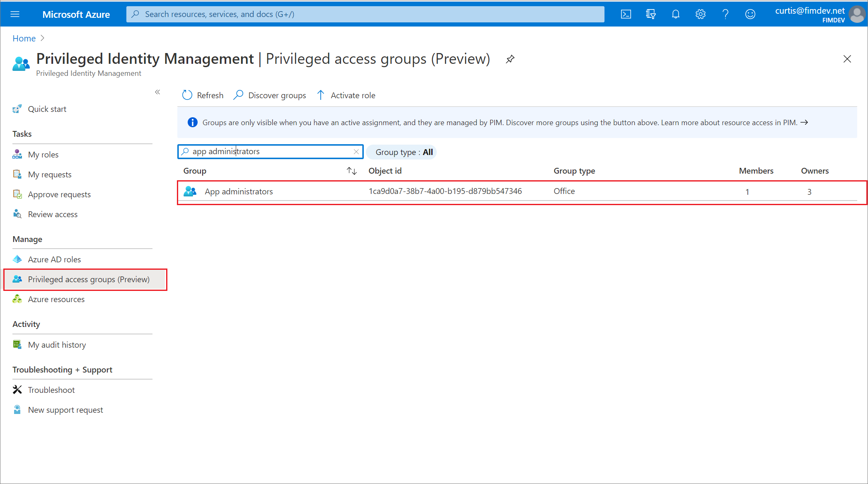Click the Members count 1 cell
The image size is (868, 484).
coord(747,192)
